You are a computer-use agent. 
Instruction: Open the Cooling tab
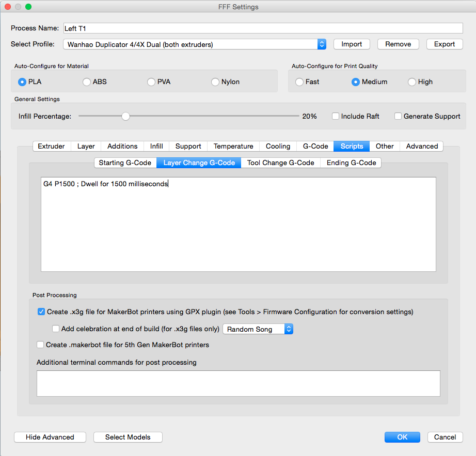click(x=278, y=146)
